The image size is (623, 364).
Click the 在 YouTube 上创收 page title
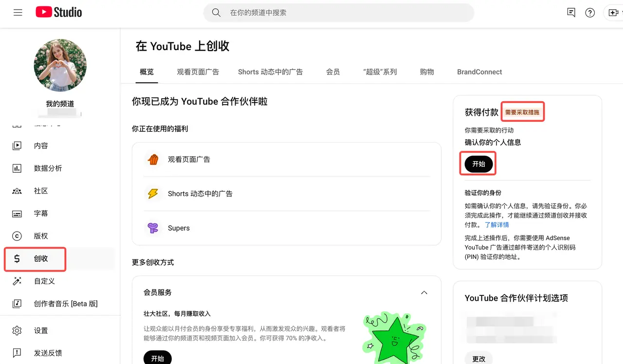click(183, 46)
